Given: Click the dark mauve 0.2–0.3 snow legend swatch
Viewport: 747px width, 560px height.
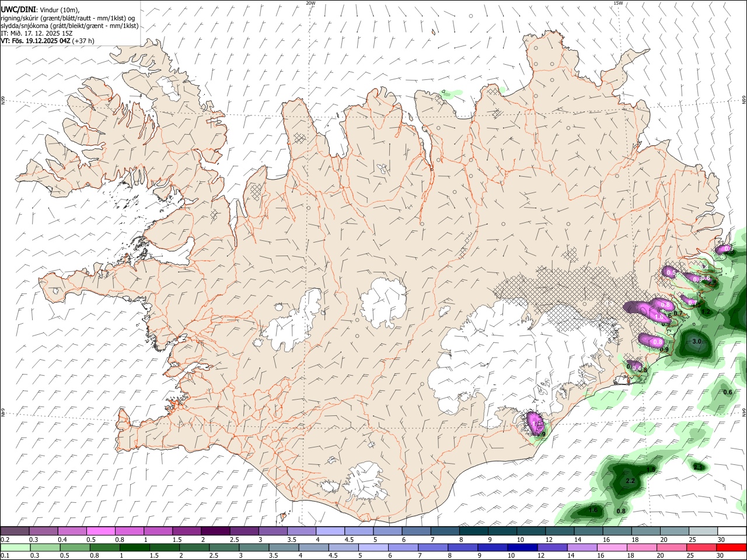Looking at the screenshot, I should [x=15, y=531].
